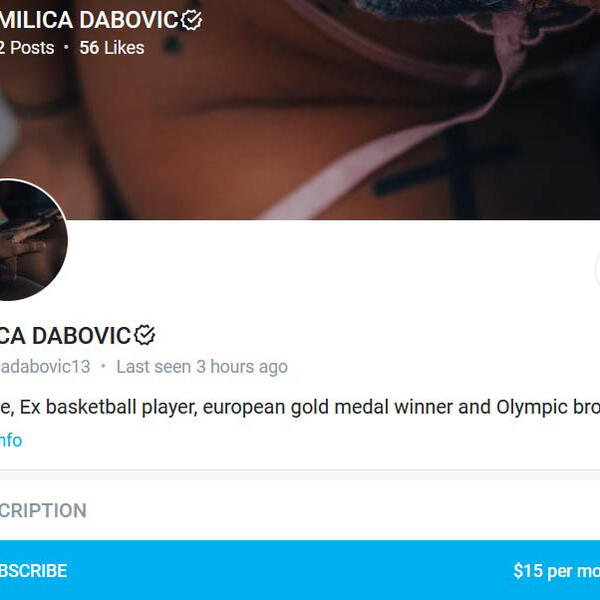Click the DABOVIC profile name heading

(x=65, y=336)
